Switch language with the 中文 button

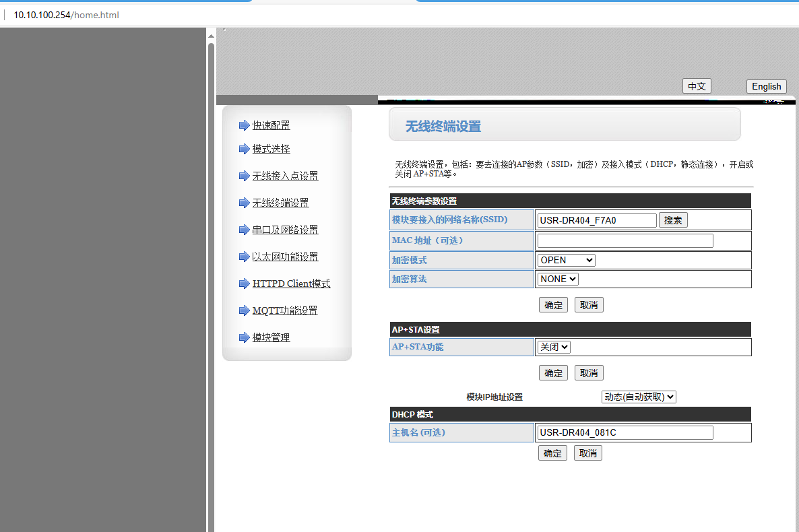click(697, 86)
